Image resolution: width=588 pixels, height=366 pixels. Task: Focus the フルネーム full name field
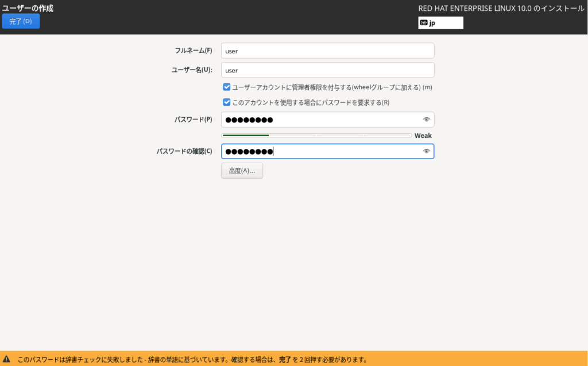[327, 51]
